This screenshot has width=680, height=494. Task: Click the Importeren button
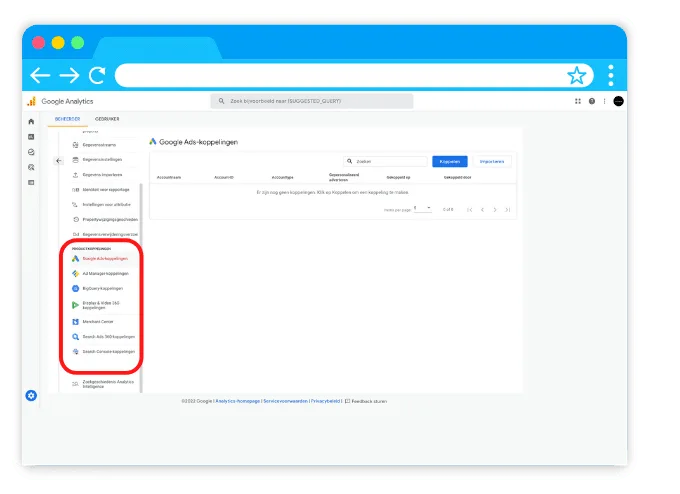(492, 161)
